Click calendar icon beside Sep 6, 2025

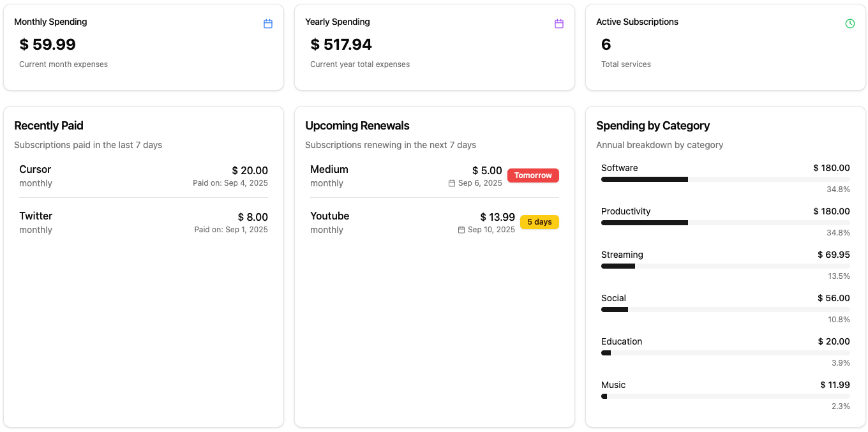452,183
